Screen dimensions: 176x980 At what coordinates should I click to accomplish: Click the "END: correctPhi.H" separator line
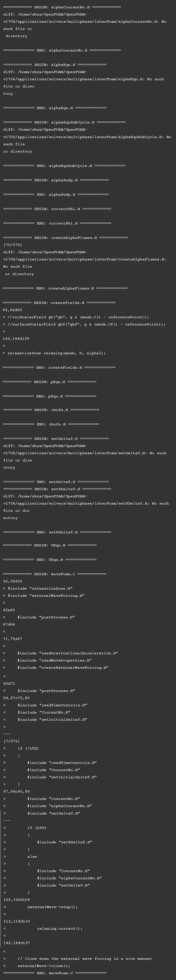pyautogui.click(x=57, y=223)
